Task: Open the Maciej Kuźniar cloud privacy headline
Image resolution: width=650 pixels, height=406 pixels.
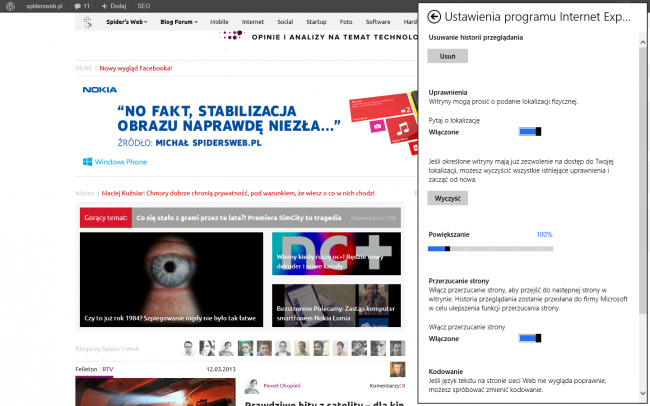Action: [x=238, y=193]
